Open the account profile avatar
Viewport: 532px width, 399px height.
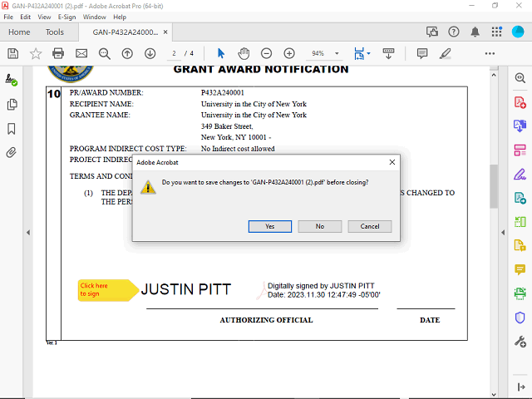[x=518, y=32]
